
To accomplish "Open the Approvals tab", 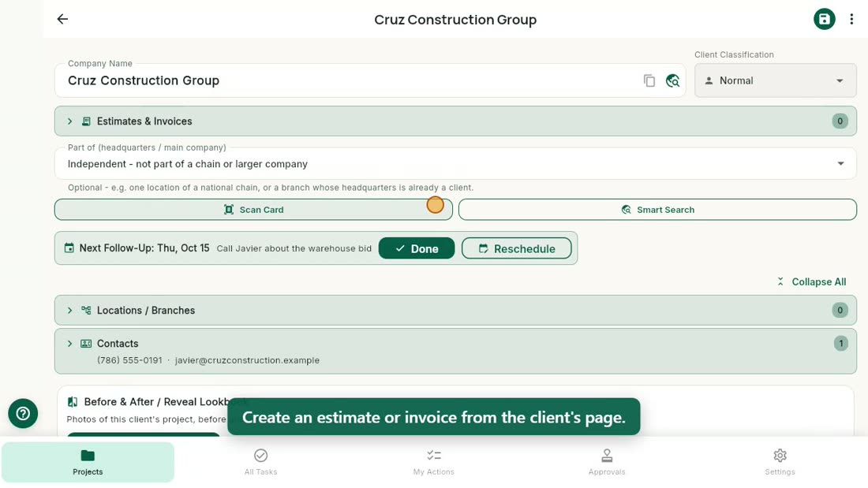I will (x=607, y=463).
